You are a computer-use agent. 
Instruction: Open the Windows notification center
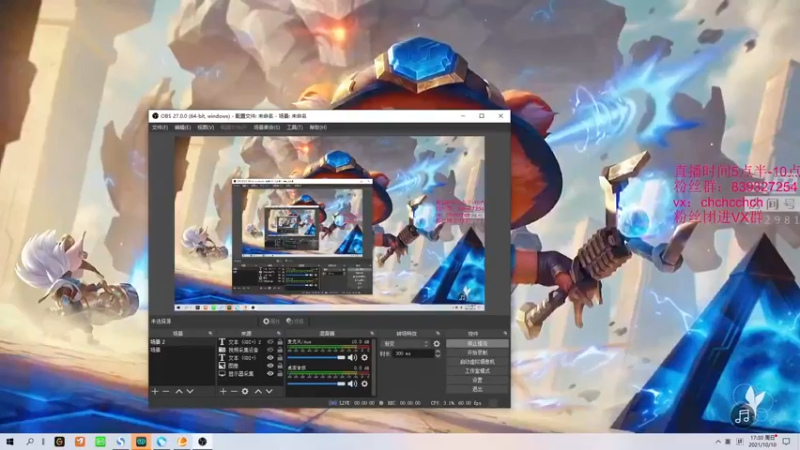[x=786, y=442]
